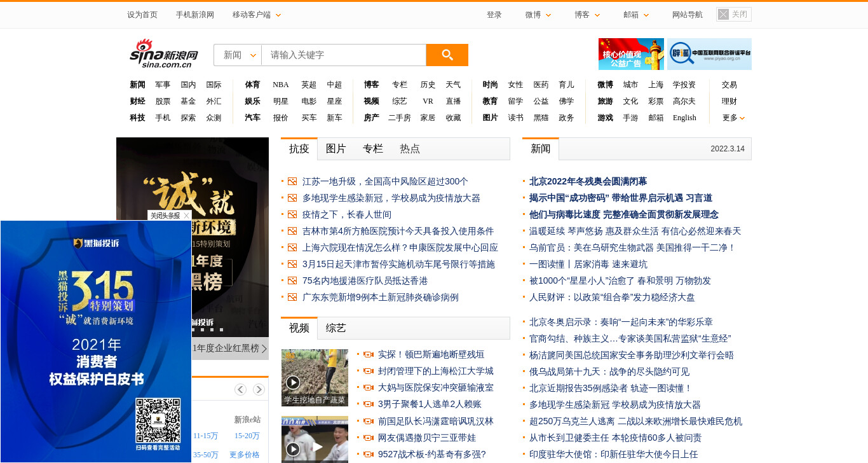The image size is (868, 463).
Task: Select the 视频 section tab
Action: point(299,328)
